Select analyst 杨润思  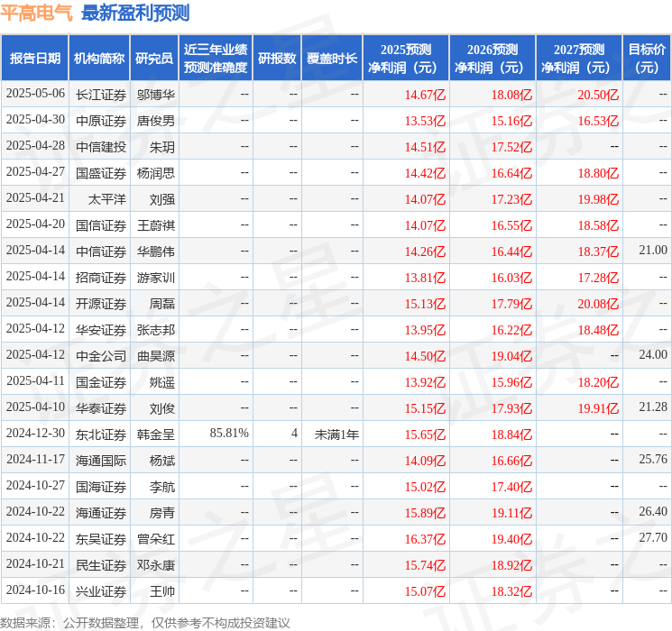coord(155,173)
